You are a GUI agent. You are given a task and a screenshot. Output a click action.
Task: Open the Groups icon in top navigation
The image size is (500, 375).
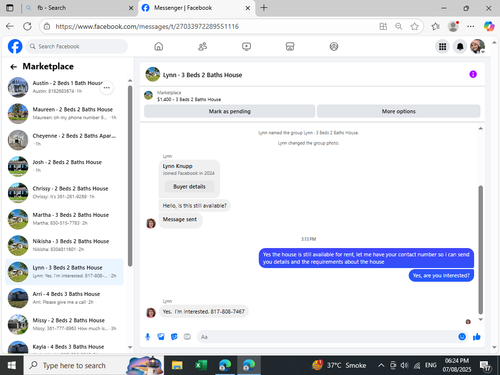pyautogui.click(x=334, y=46)
